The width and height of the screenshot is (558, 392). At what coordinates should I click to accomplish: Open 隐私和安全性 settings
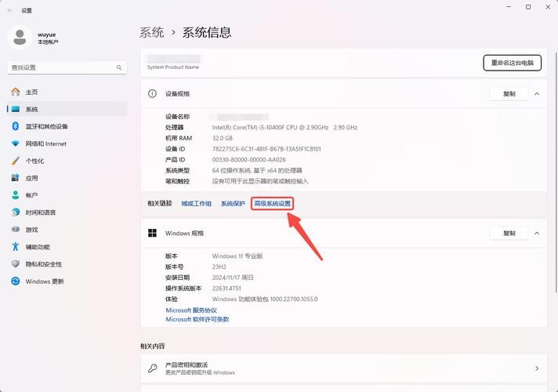coord(67,264)
